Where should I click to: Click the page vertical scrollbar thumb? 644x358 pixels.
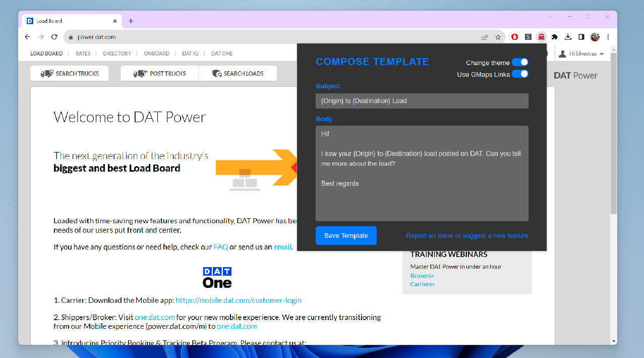(613, 131)
